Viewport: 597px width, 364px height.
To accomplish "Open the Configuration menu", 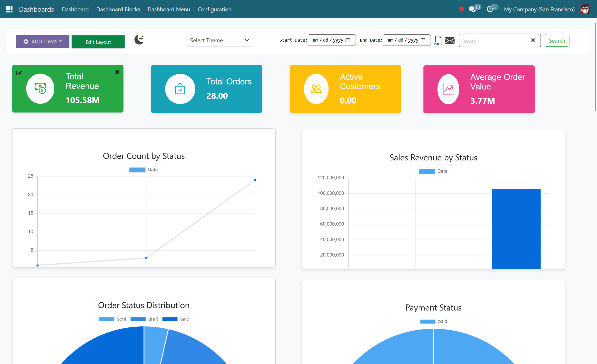I will [214, 9].
